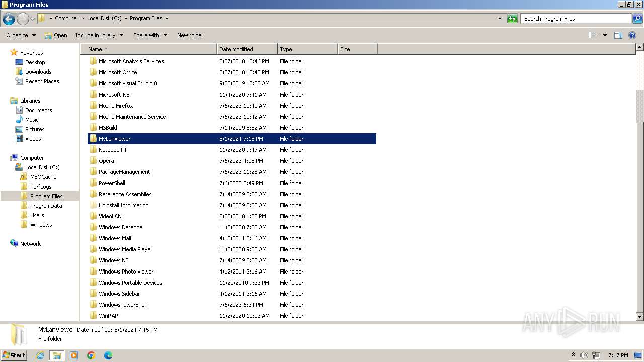
Task: Click the volume speaker tray icon
Action: pyautogui.click(x=584, y=355)
